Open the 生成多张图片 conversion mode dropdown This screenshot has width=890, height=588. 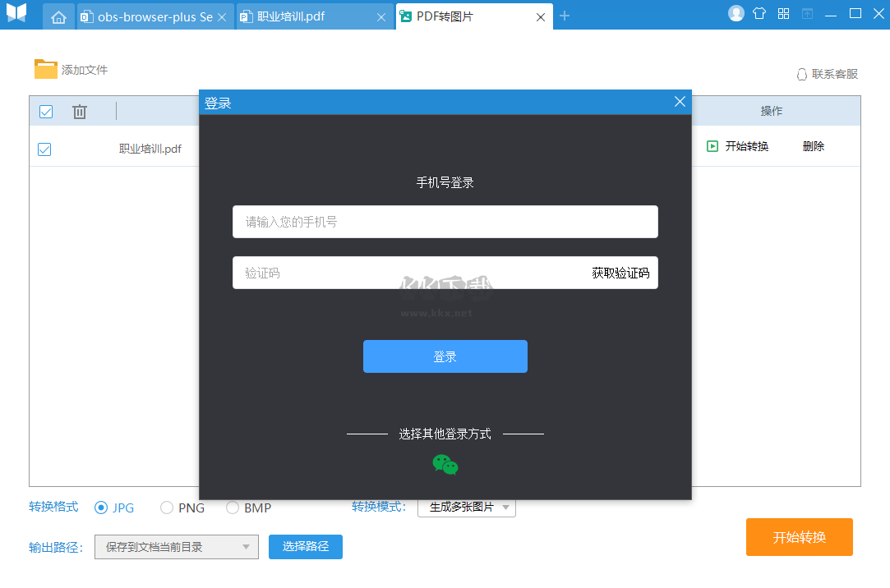click(x=466, y=508)
